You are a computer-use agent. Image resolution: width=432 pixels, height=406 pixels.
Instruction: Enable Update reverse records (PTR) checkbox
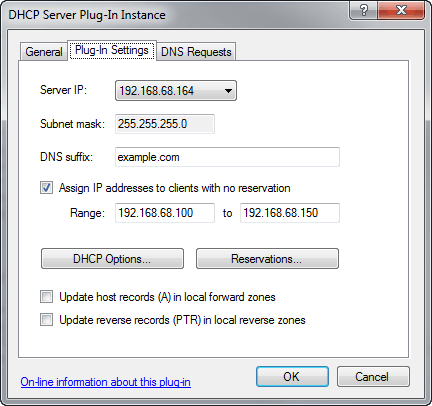click(46, 320)
